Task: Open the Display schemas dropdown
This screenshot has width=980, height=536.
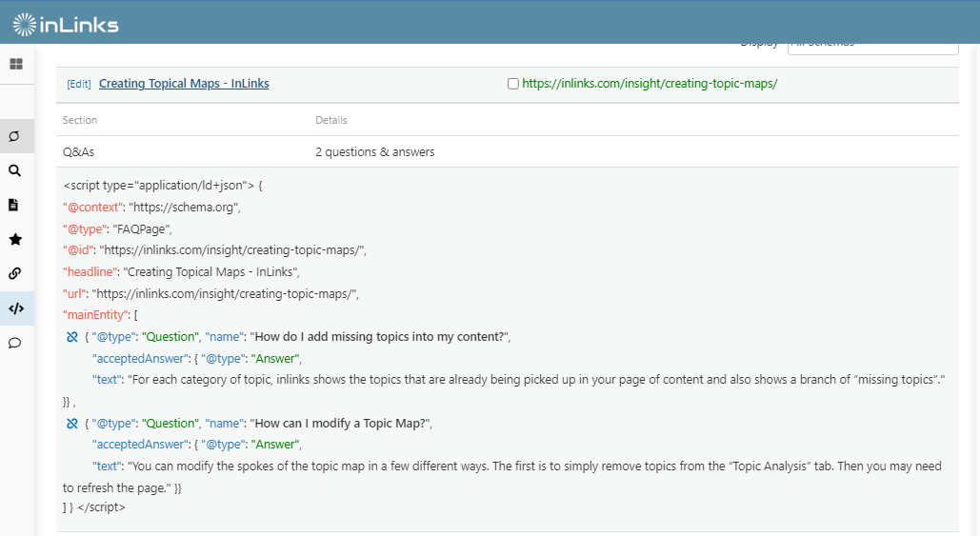Action: coord(872,45)
